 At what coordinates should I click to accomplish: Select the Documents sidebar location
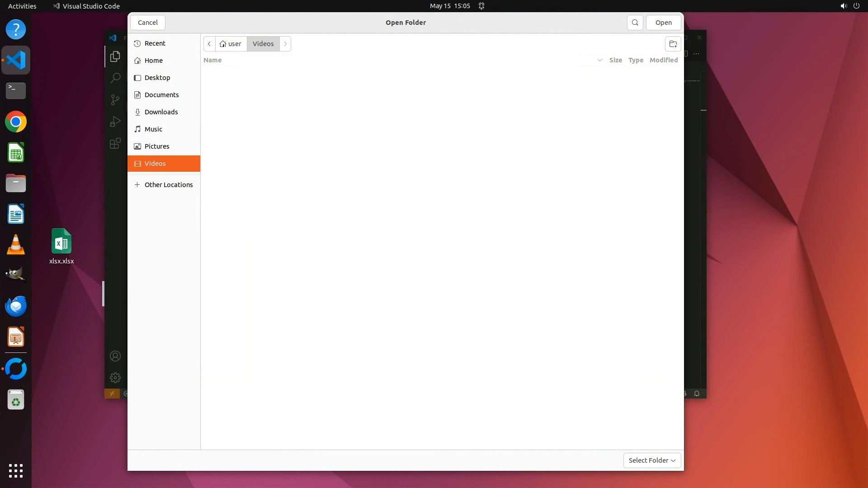[x=161, y=95]
